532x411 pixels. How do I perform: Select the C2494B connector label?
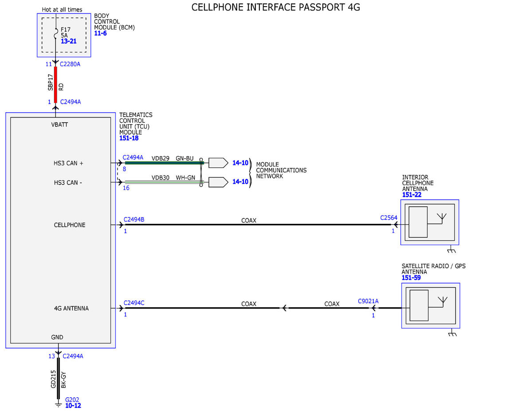(134, 219)
